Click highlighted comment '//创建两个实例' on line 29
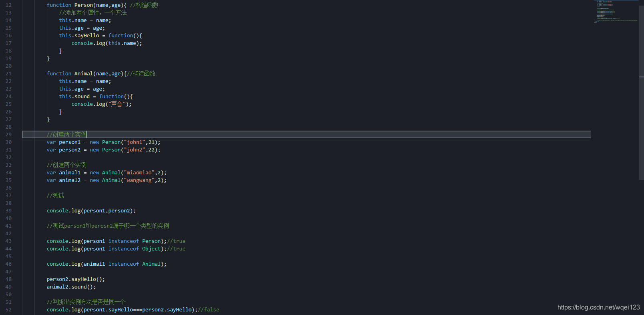 [66, 135]
